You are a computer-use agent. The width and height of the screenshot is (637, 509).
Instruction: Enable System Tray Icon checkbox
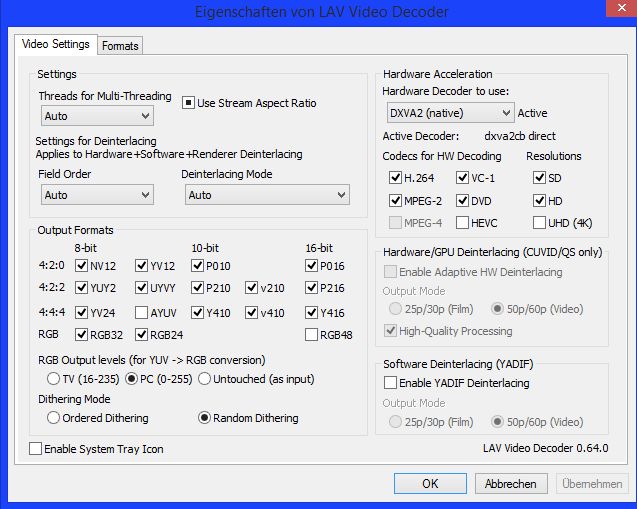[35, 449]
